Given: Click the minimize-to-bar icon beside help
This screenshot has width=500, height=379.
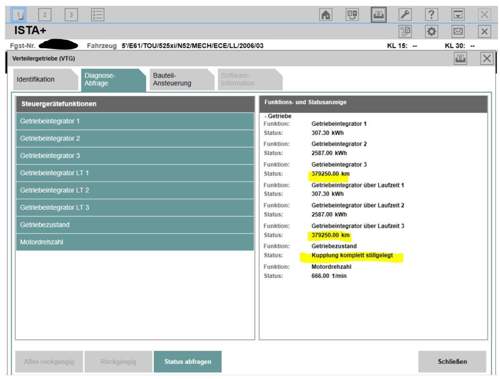Looking at the screenshot, I should pyautogui.click(x=458, y=15).
